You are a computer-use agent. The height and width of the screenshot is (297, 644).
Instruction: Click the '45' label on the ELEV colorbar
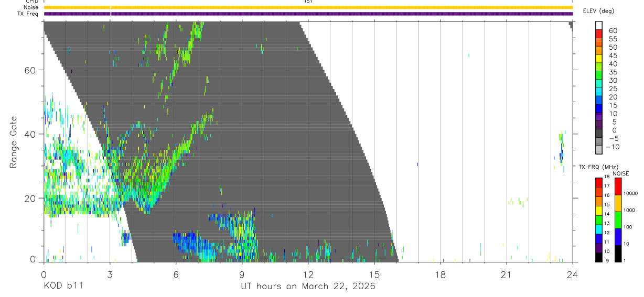613,56
